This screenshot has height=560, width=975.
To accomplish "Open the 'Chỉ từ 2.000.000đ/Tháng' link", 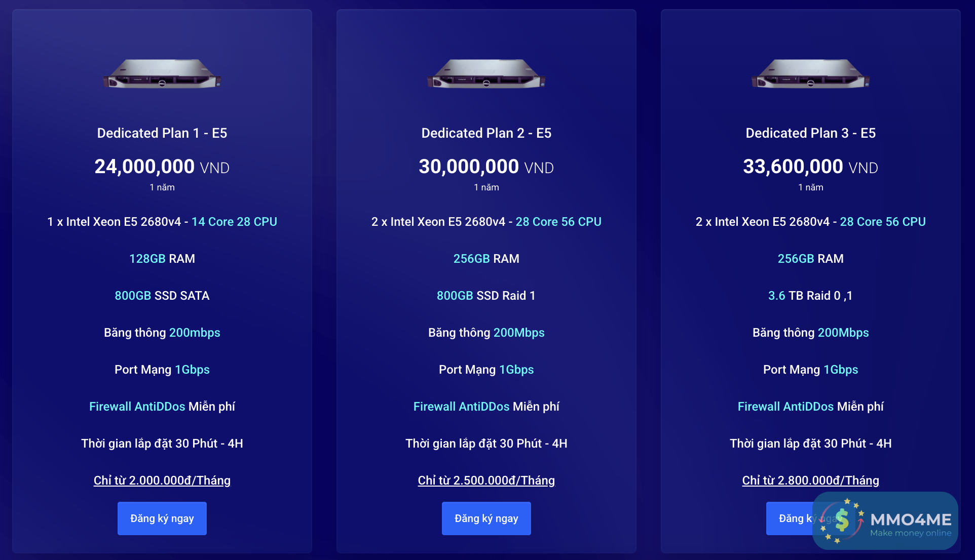I will pos(162,480).
